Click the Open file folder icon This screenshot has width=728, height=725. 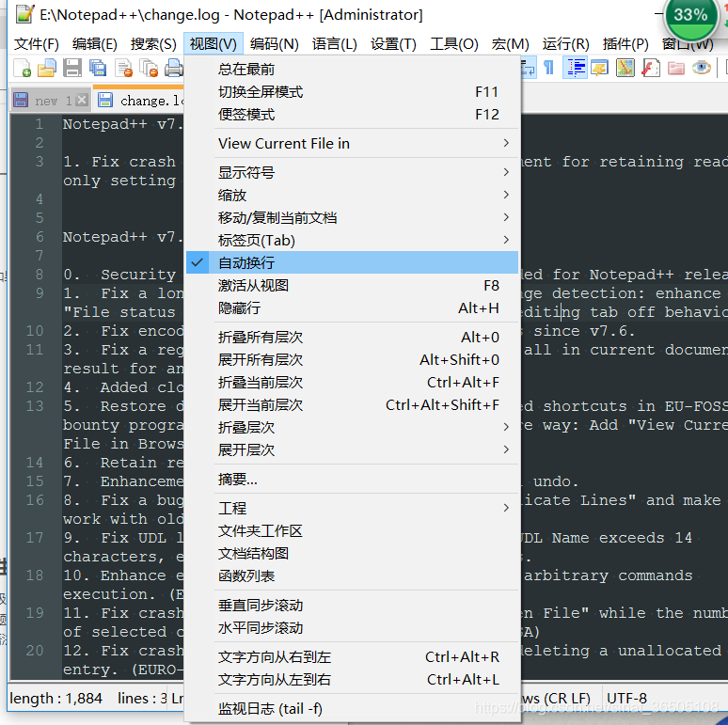[47, 69]
